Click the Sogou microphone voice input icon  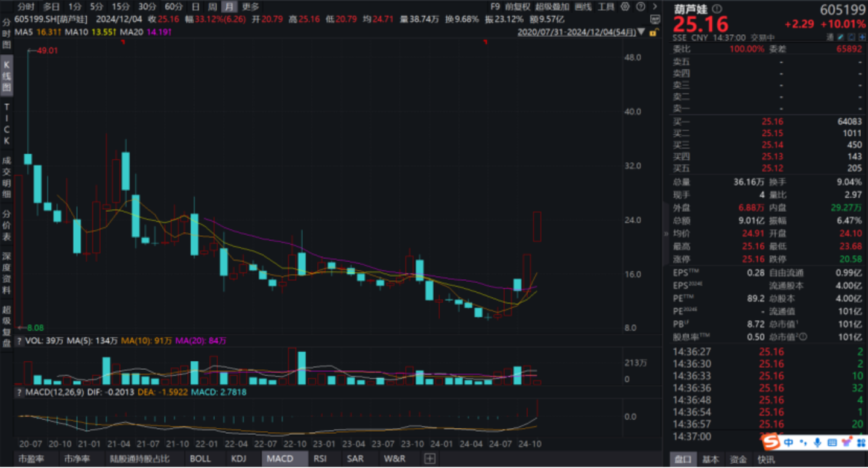(x=817, y=443)
